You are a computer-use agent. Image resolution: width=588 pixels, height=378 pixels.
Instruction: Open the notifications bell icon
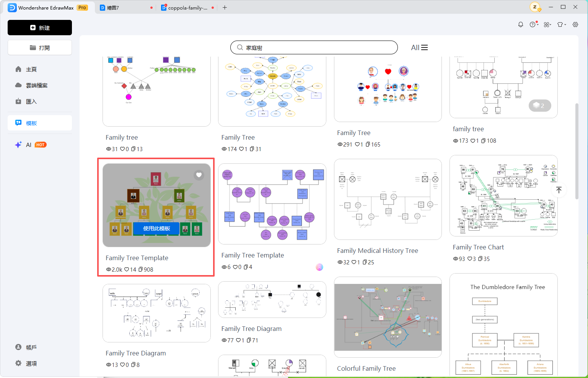click(x=521, y=24)
